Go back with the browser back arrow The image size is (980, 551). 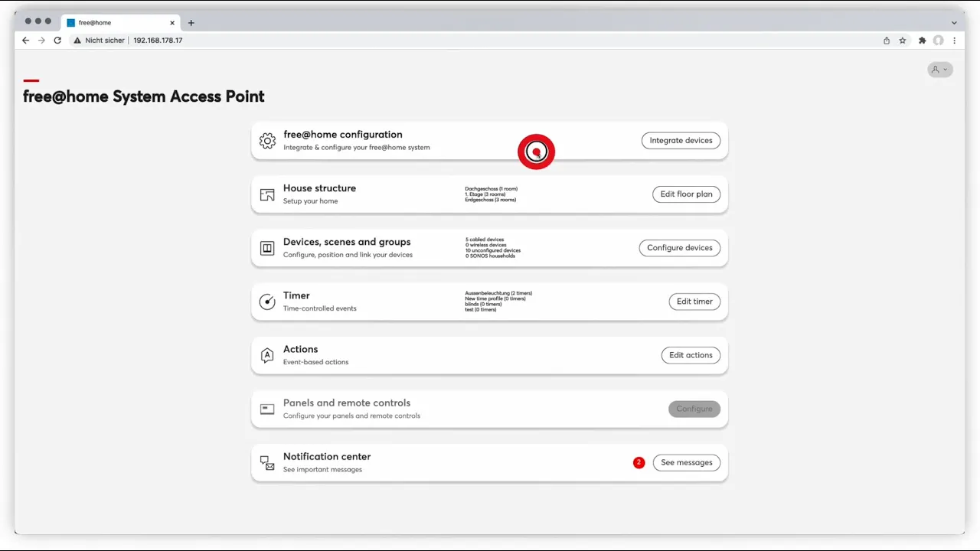click(x=25, y=41)
